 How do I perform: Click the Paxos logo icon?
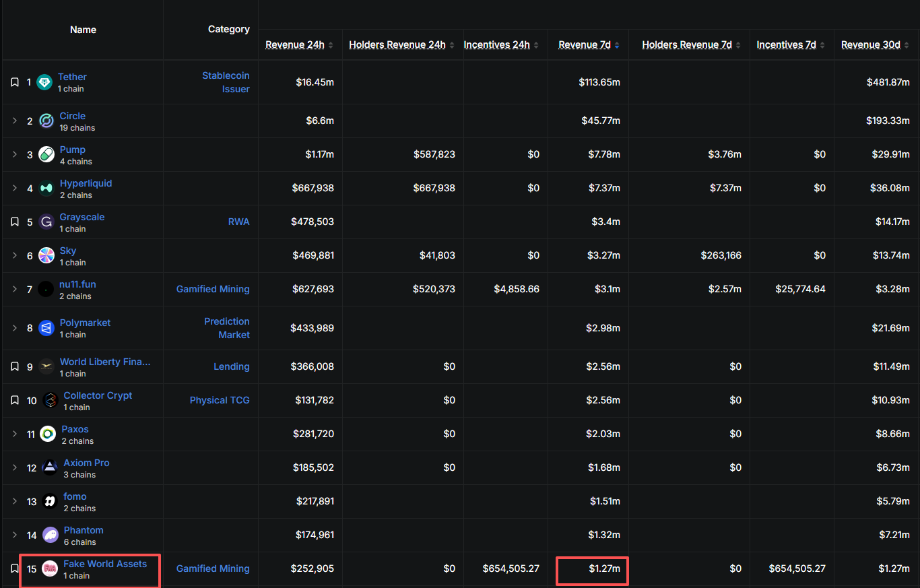(48, 434)
